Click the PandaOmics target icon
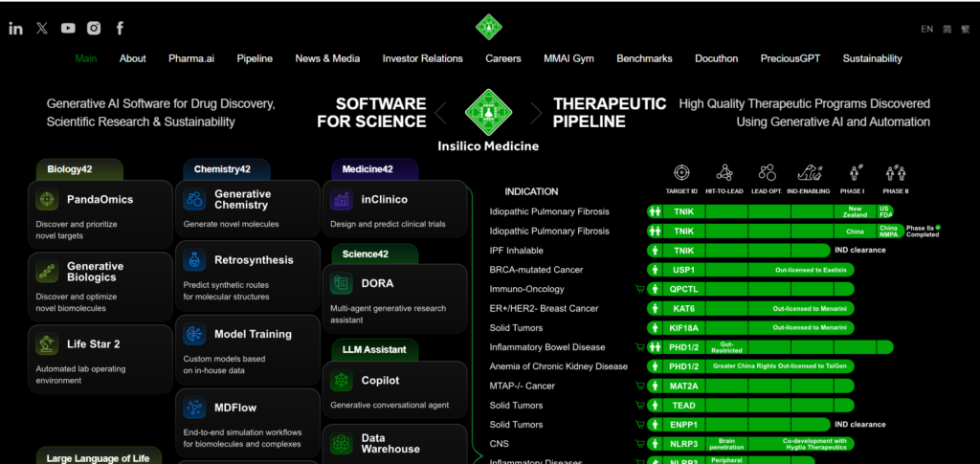980x464 pixels. (46, 199)
